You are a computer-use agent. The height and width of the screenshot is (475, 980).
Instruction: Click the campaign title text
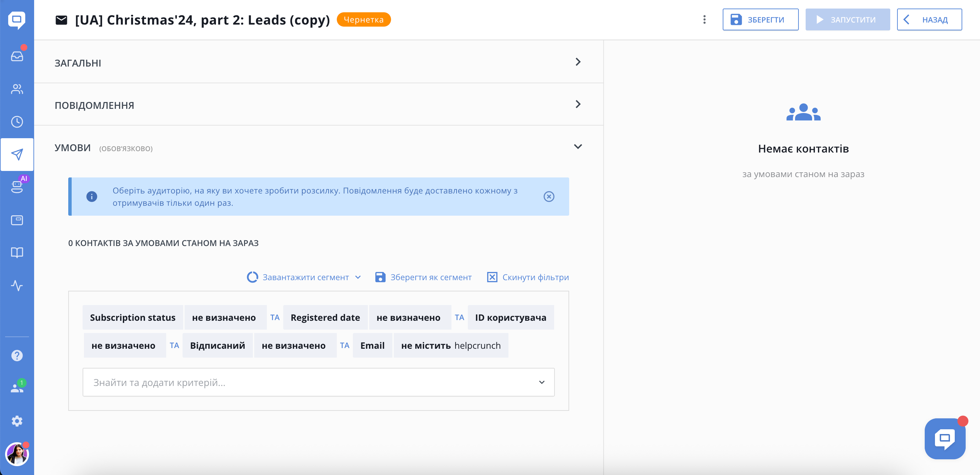pyautogui.click(x=202, y=20)
